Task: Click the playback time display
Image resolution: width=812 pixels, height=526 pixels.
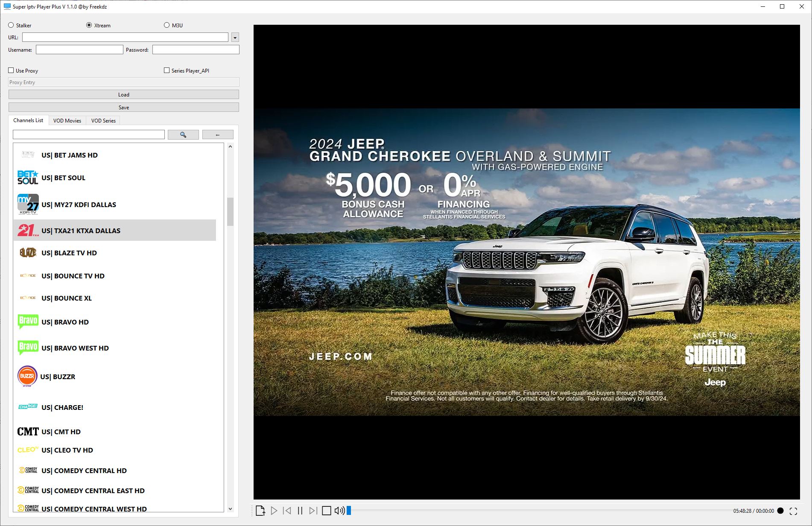Action: pyautogui.click(x=754, y=511)
